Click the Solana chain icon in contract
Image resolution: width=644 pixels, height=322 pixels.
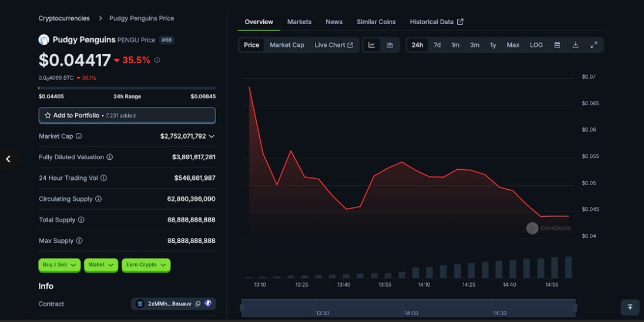[x=140, y=304]
